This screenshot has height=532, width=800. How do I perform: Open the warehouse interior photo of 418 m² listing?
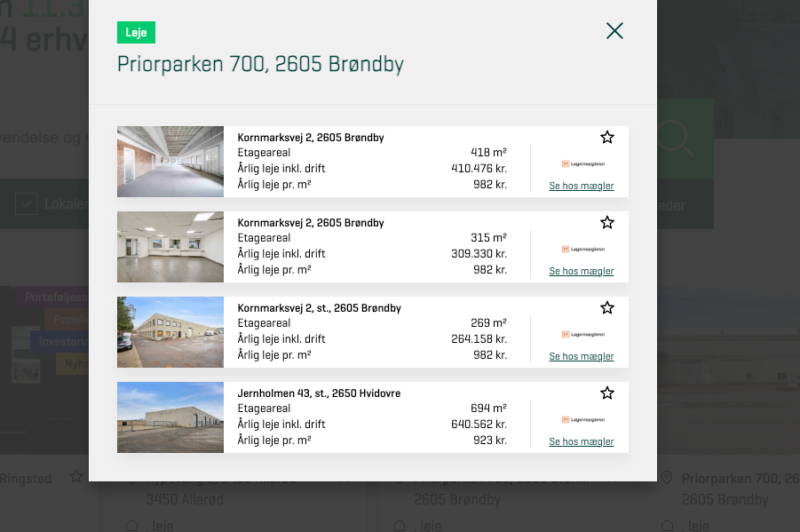pos(170,162)
